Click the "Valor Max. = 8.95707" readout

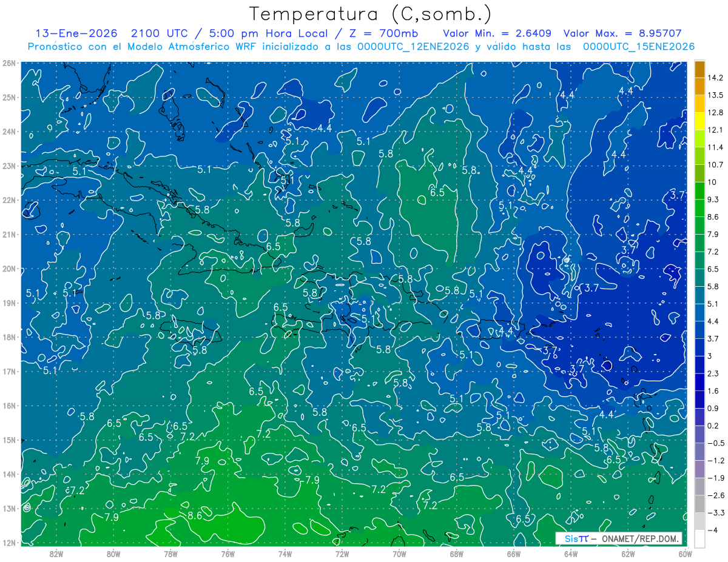(622, 33)
